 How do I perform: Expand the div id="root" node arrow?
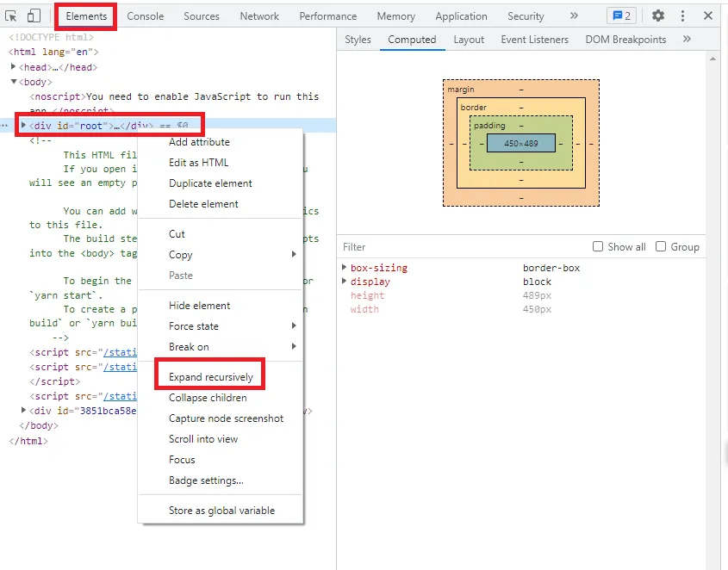[x=23, y=125]
